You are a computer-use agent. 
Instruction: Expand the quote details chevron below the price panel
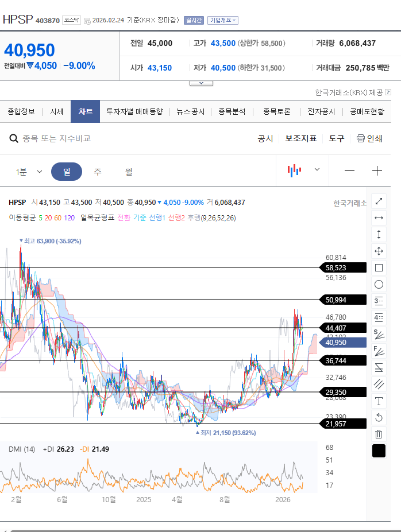(201, 83)
